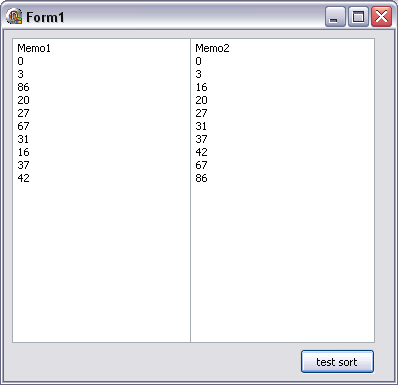The width and height of the screenshot is (398, 385).
Task: Place cursor on Memo1 header line
Action: tap(34, 48)
